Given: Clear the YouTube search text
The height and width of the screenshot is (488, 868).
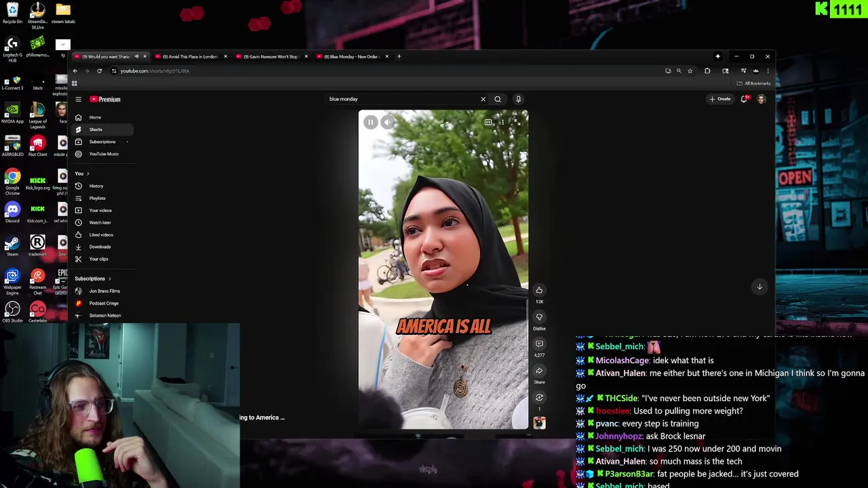Looking at the screenshot, I should click(x=483, y=99).
